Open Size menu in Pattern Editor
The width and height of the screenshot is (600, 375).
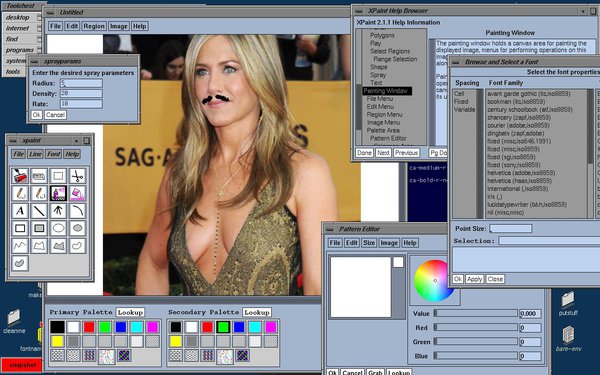[x=369, y=243]
